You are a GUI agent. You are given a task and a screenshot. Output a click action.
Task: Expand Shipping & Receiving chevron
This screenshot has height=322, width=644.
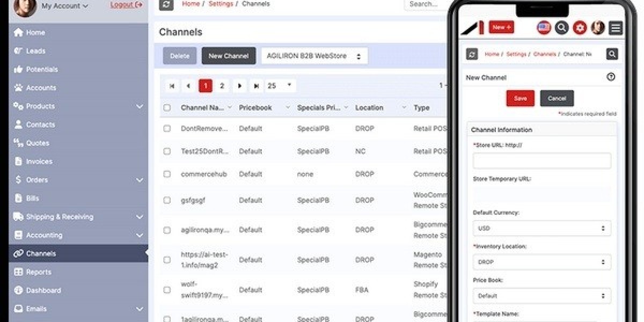click(x=140, y=217)
